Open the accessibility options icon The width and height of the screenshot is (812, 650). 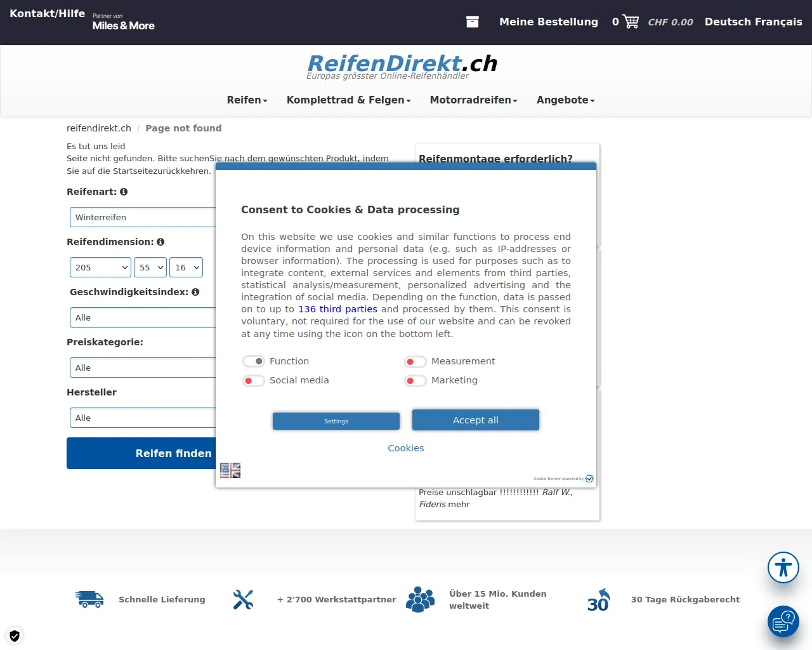click(783, 567)
